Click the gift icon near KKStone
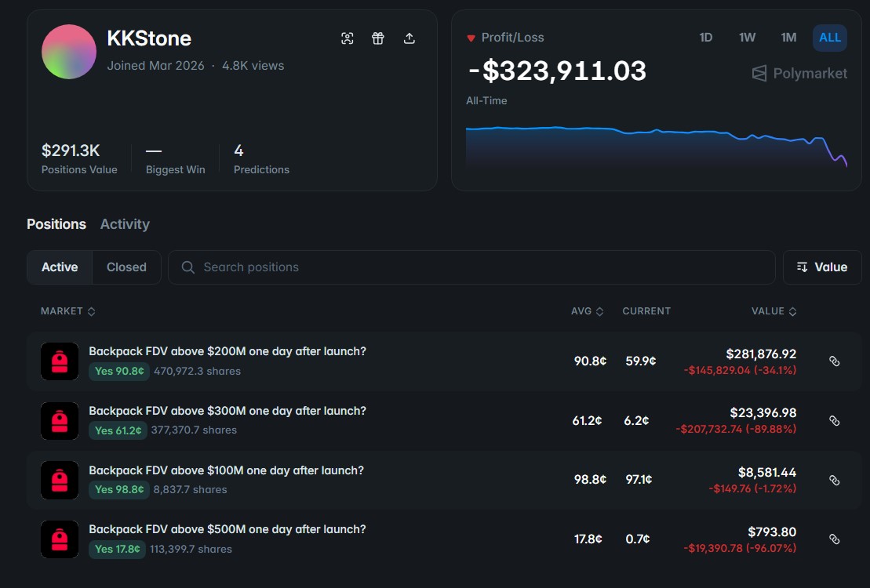870x588 pixels. [378, 38]
